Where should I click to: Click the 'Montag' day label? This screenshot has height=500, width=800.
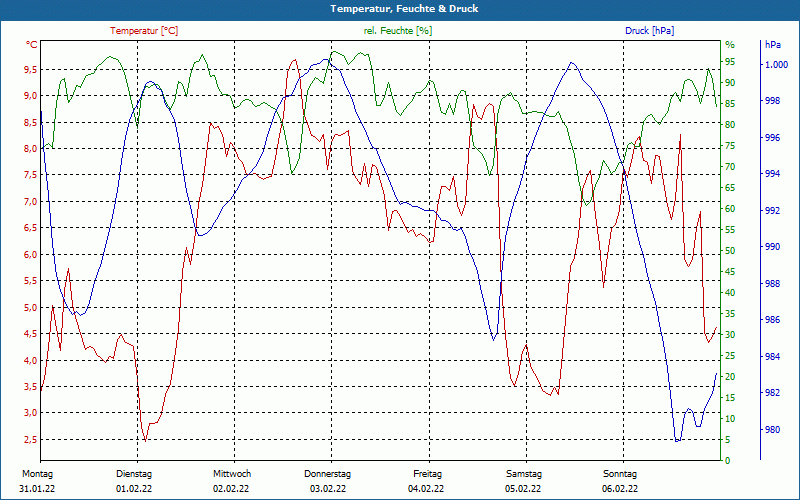point(37,474)
